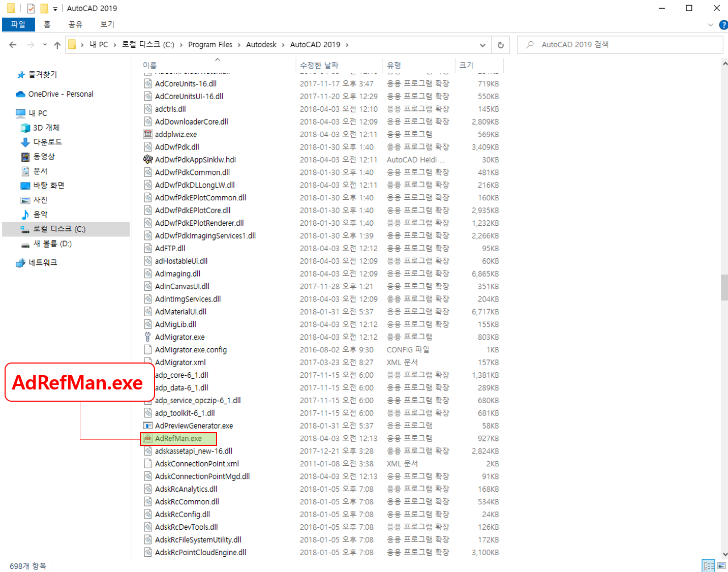Open the 파일 ribbon tab
Image resolution: width=728 pixels, height=572 pixels.
tap(18, 24)
